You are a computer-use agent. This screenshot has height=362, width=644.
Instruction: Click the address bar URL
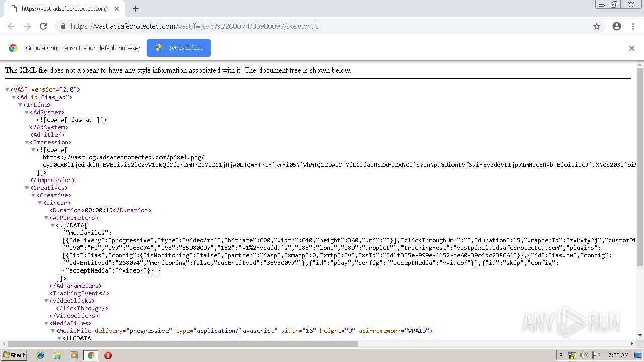click(x=195, y=26)
